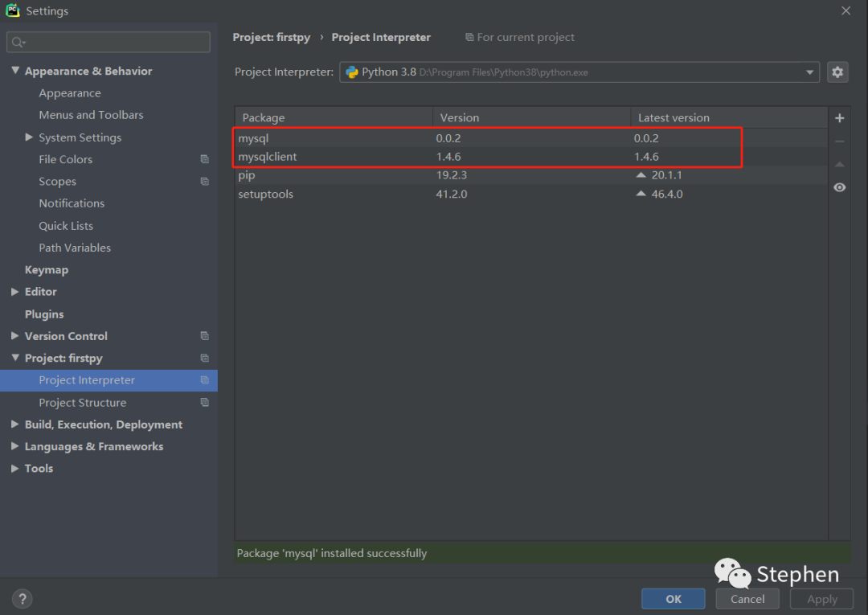868x615 pixels.
Task: Click the Apply button
Action: click(822, 599)
